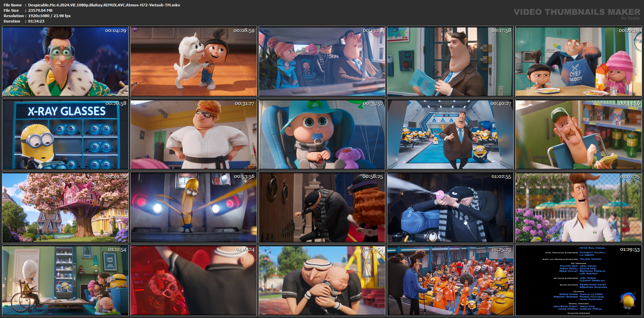Click the file size value 23579.04 MB

click(x=40, y=10)
